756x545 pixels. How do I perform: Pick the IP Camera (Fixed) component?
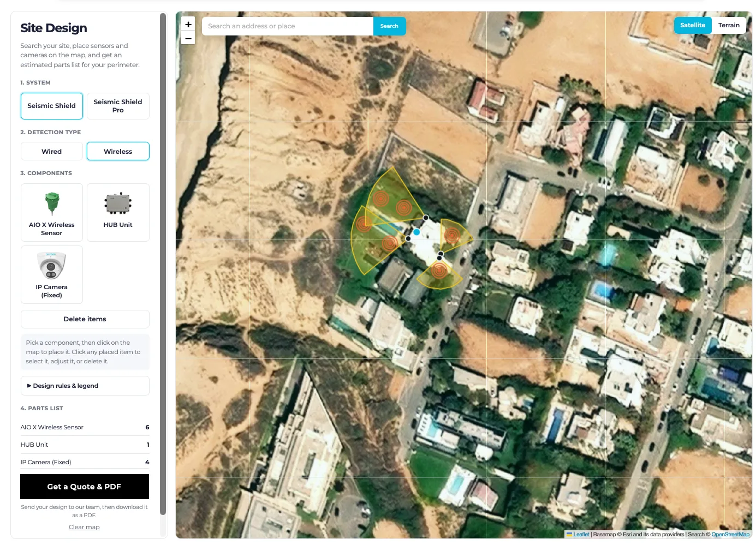52,274
